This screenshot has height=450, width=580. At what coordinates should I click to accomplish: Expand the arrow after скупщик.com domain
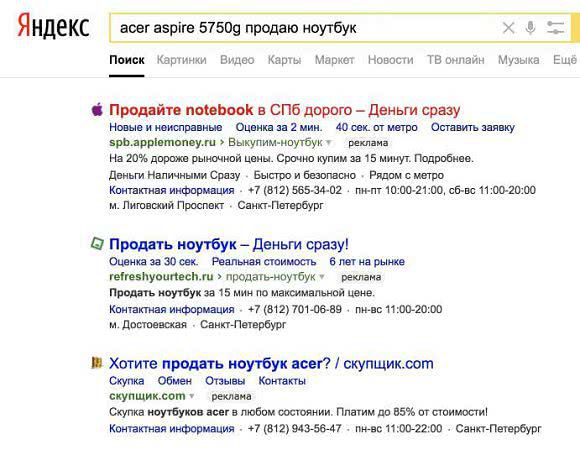click(192, 396)
